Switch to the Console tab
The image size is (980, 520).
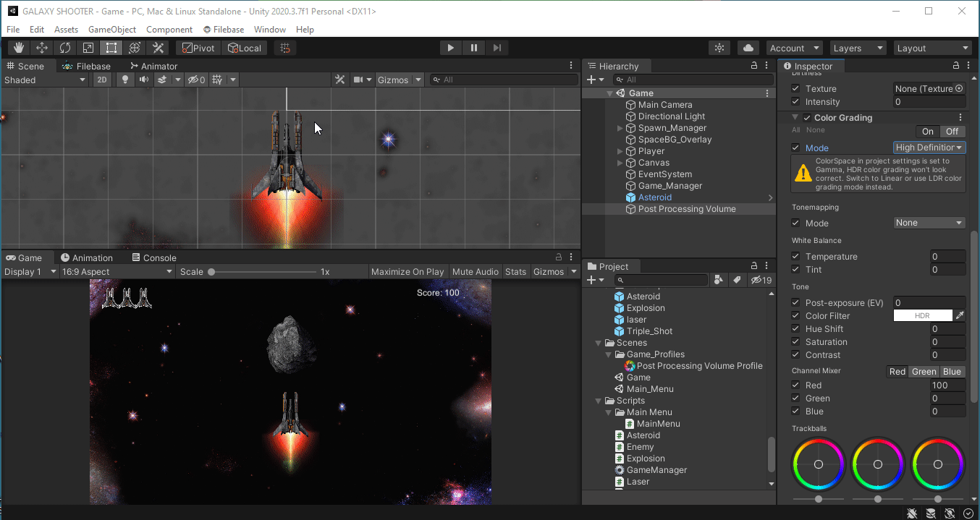pyautogui.click(x=154, y=257)
